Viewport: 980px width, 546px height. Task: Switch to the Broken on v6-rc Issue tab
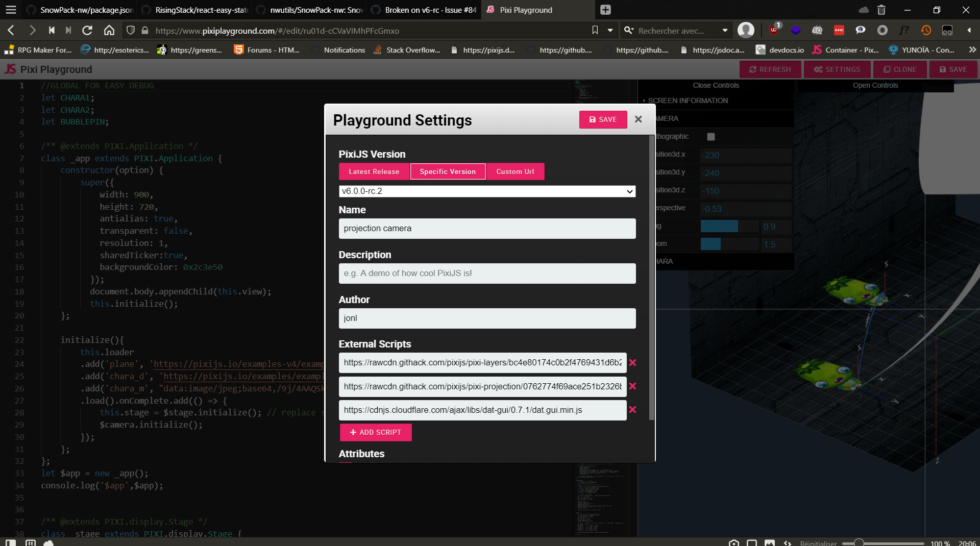(x=423, y=10)
